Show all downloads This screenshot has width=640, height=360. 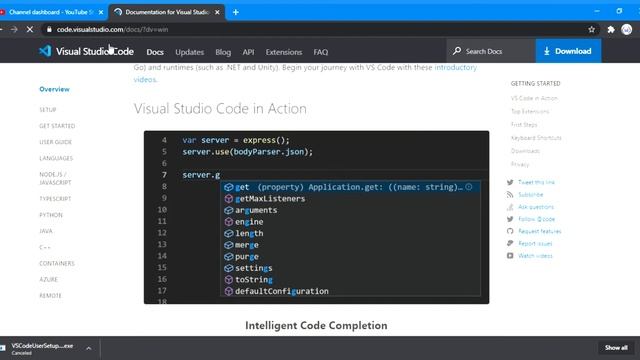tap(616, 348)
